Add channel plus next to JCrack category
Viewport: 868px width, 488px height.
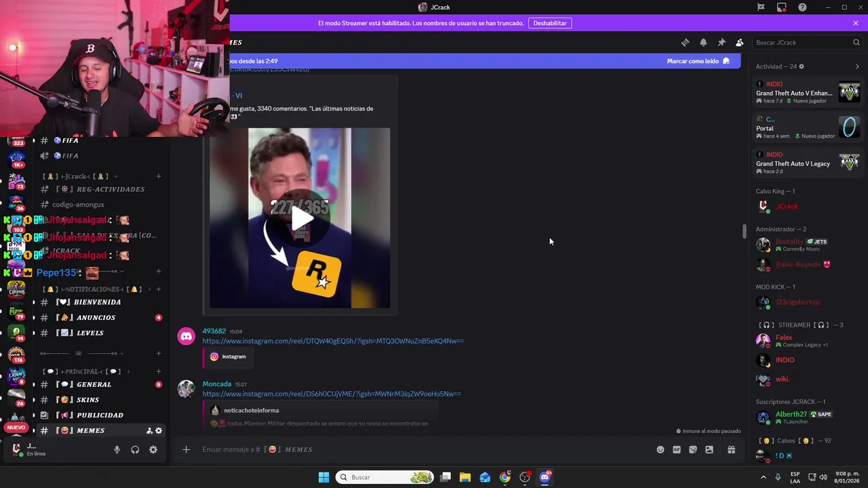pyautogui.click(x=159, y=176)
